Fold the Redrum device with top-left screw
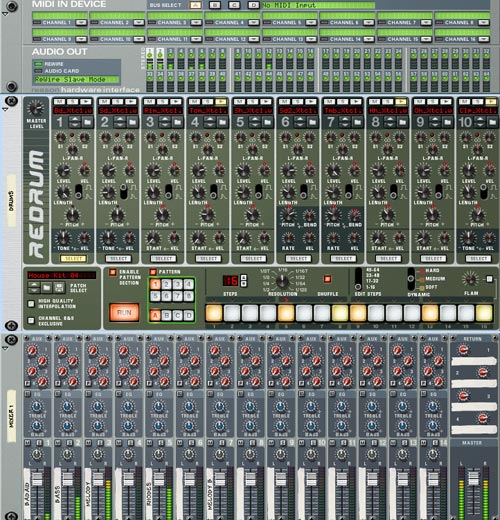This screenshot has height=520, width=500. (x=12, y=101)
